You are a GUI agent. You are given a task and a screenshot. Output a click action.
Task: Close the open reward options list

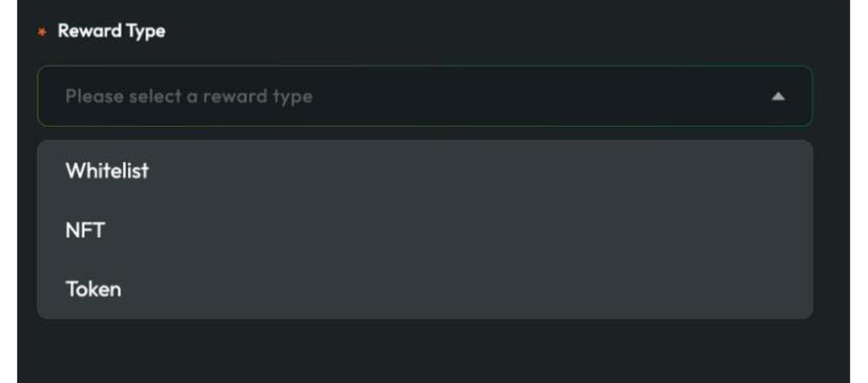pos(778,96)
